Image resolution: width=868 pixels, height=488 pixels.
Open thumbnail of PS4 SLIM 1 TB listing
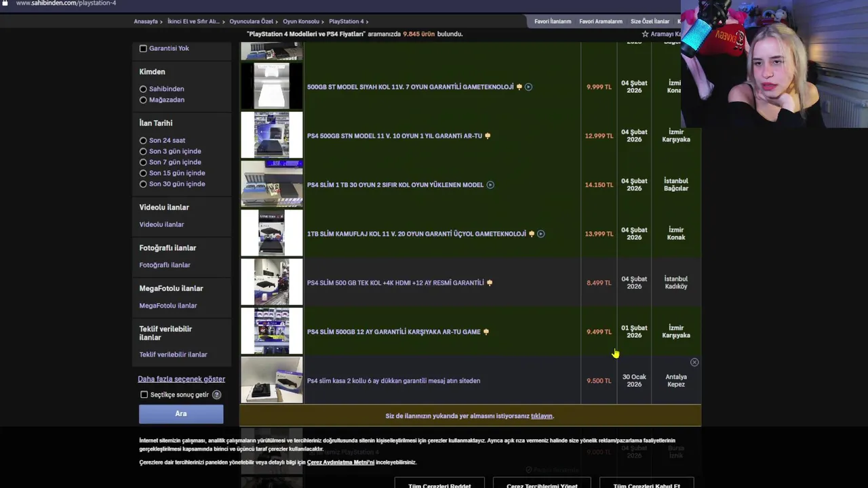point(272,184)
